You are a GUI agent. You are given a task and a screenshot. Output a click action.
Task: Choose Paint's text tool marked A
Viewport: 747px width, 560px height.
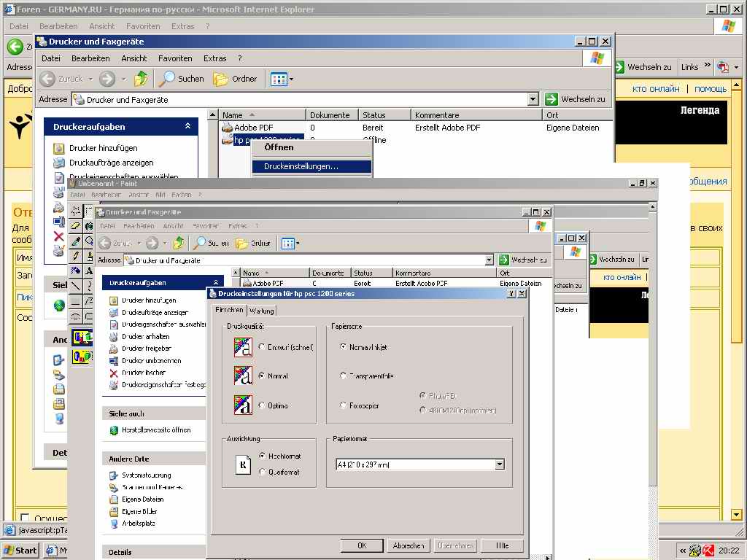(x=88, y=271)
